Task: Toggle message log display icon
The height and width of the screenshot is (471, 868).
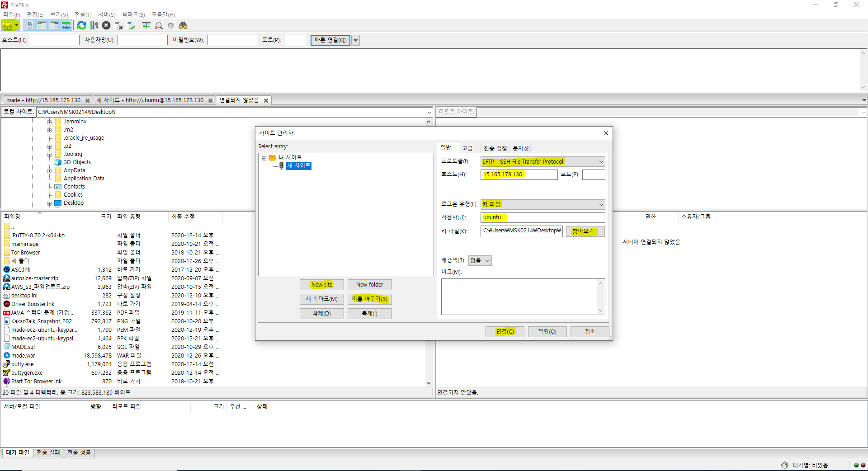Action: (x=30, y=25)
